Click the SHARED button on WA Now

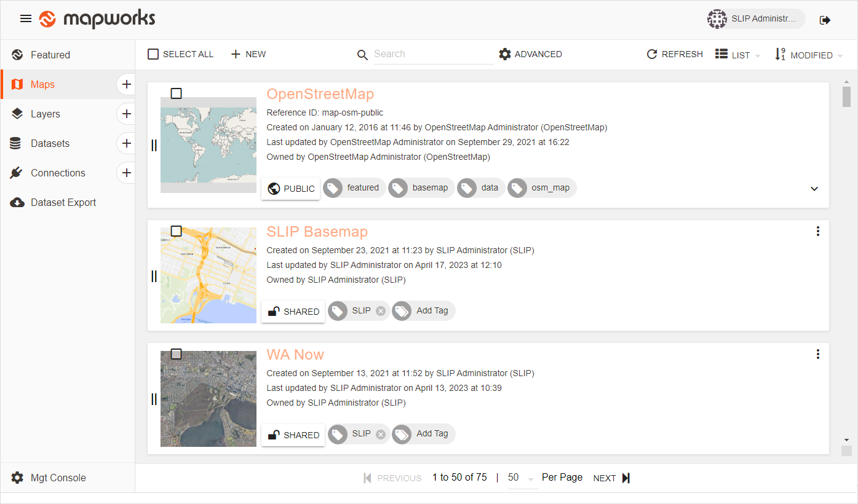pos(293,435)
